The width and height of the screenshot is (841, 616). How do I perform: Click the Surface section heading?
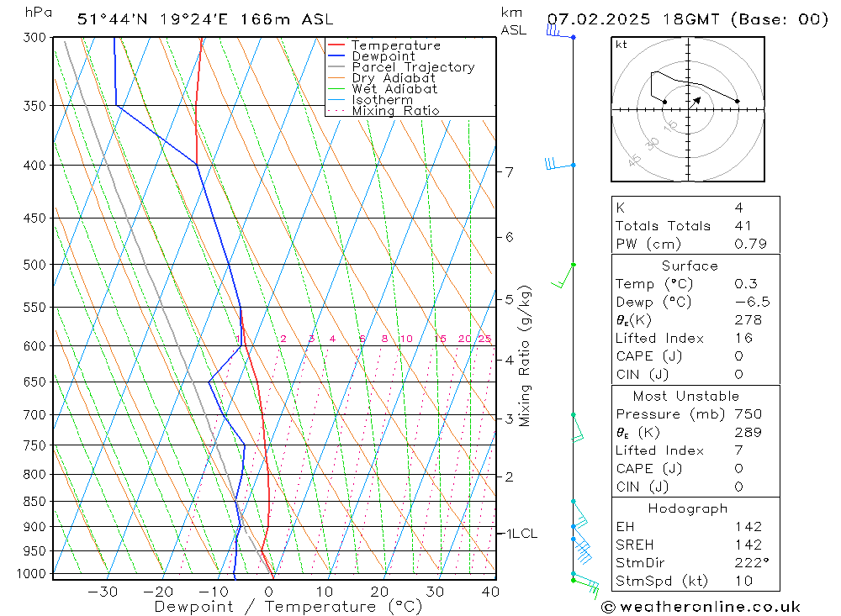click(x=690, y=266)
